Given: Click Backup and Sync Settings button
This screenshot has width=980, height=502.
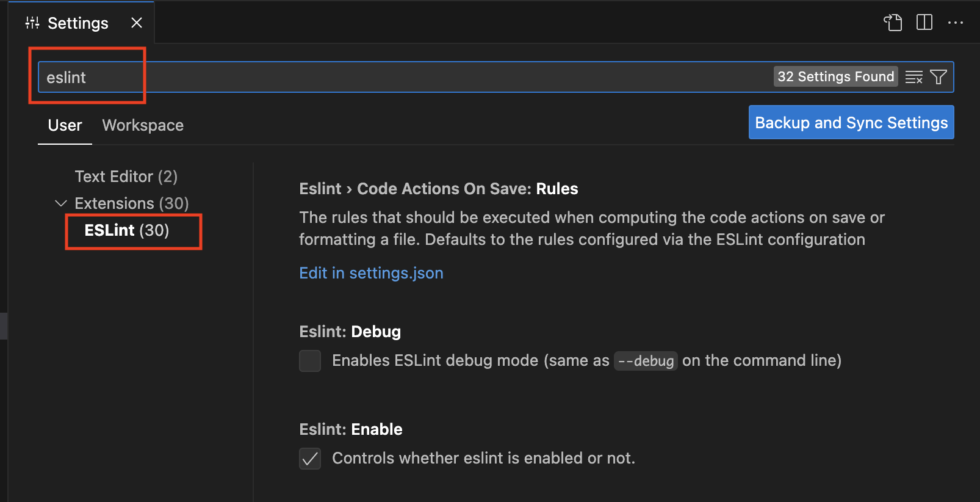Looking at the screenshot, I should click(851, 123).
